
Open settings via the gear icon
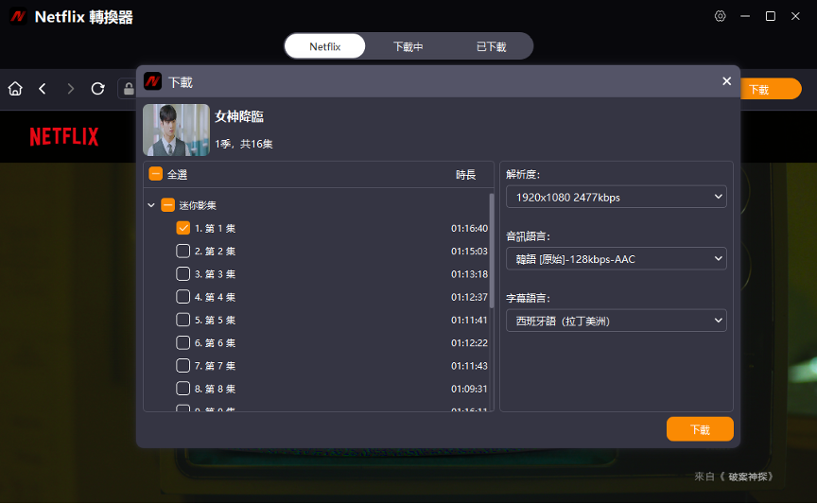click(x=720, y=16)
